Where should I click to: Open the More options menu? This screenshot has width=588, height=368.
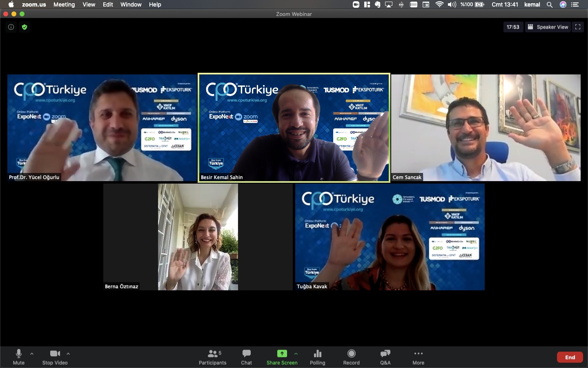pyautogui.click(x=418, y=357)
